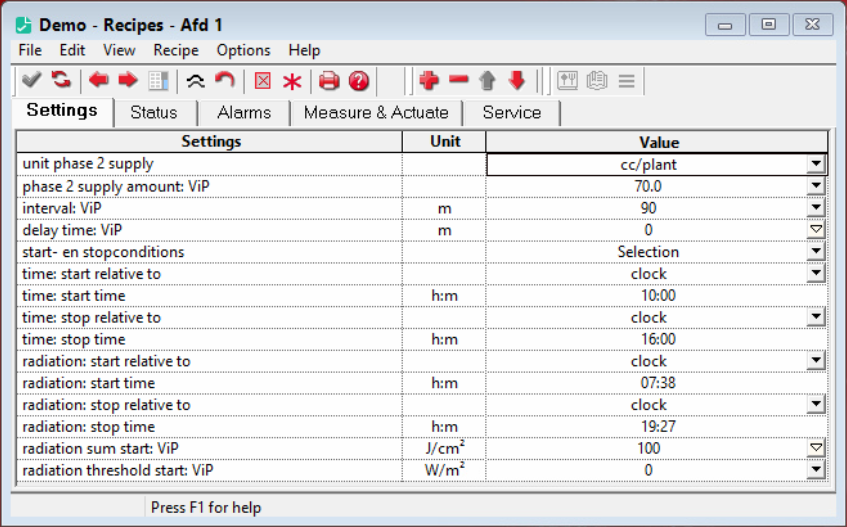
Task: Click the red minus icon
Action: (458, 80)
